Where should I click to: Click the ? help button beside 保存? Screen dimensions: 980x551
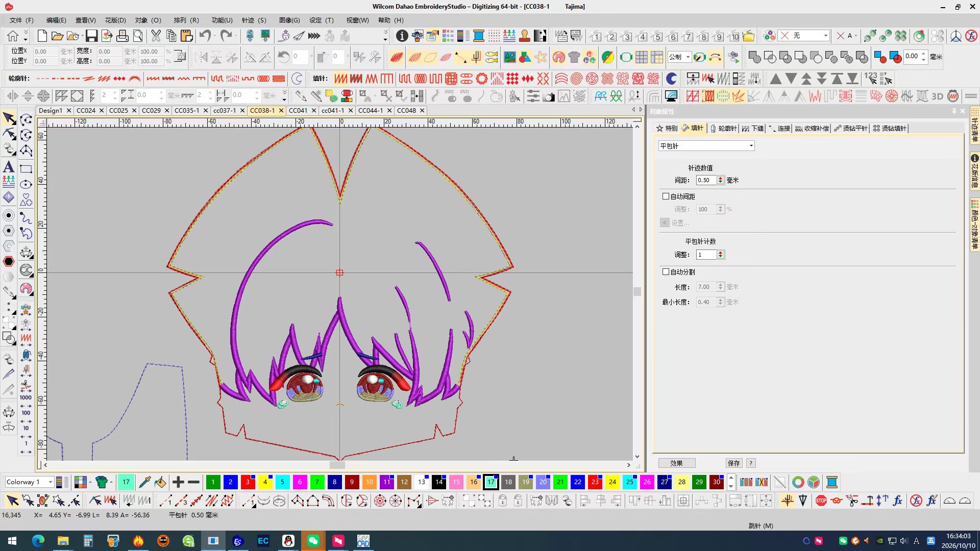(750, 463)
